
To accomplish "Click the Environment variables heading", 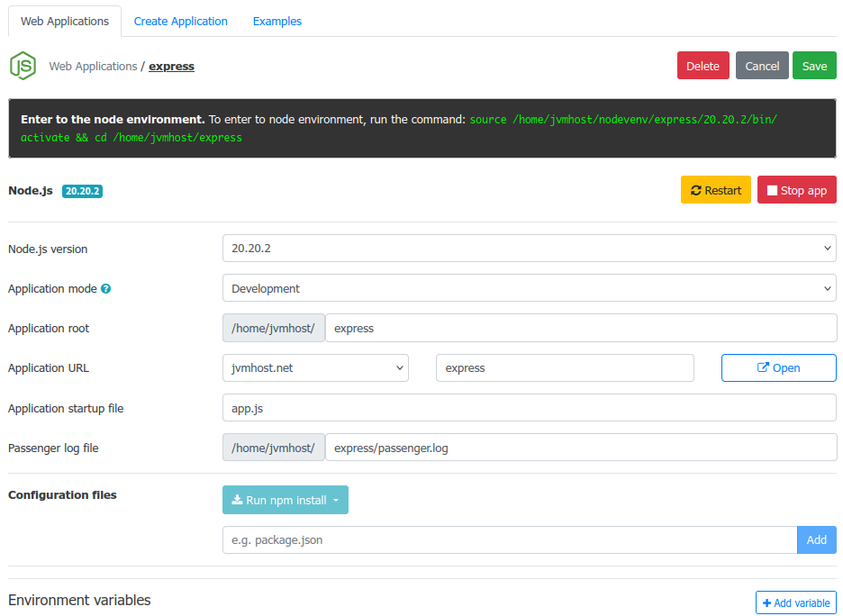I will coord(79,600).
